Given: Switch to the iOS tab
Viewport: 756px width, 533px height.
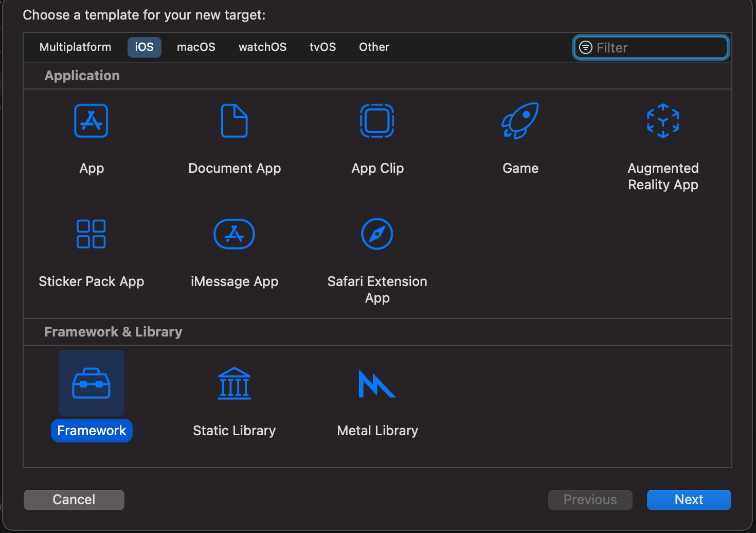Looking at the screenshot, I should 145,47.
